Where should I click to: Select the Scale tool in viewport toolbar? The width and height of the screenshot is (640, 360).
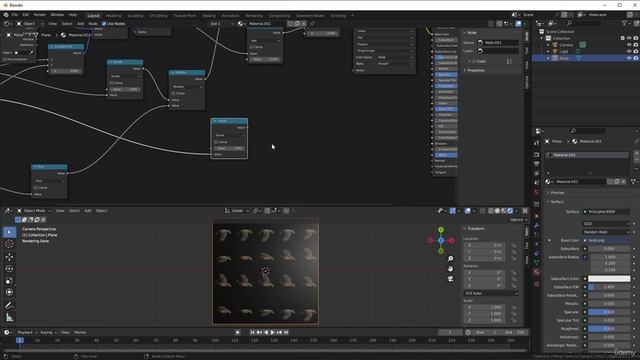click(x=9, y=280)
